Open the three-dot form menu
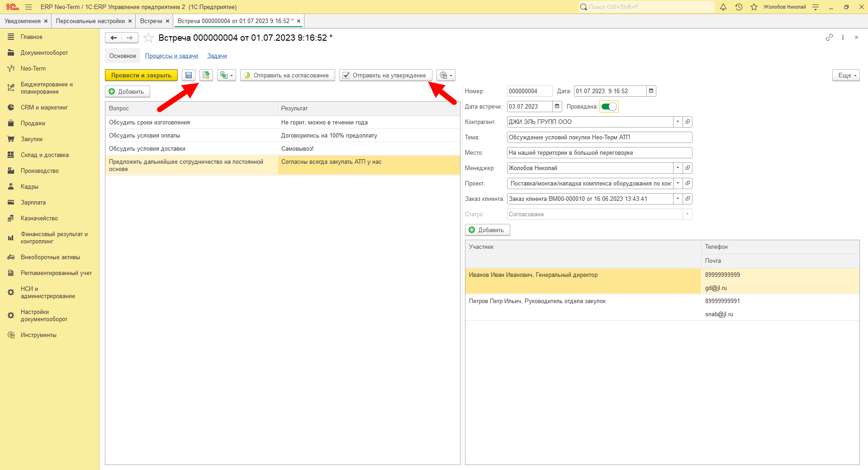The height and width of the screenshot is (470, 868). click(x=843, y=38)
